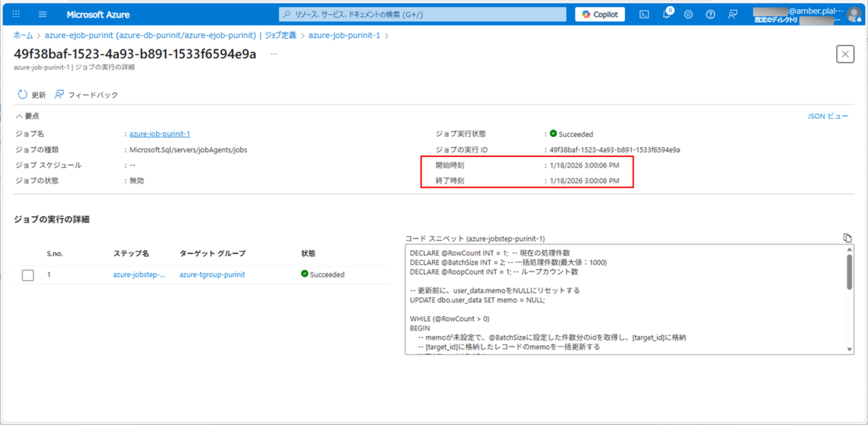Launch Cloud Shell from the top bar
The image size is (868, 425).
(644, 14)
